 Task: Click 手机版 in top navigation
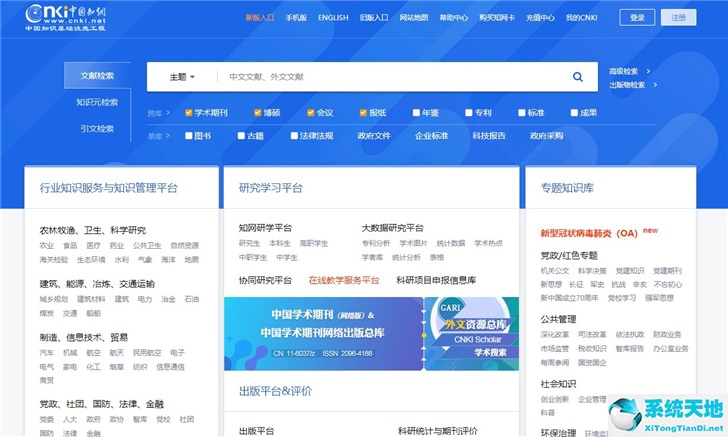[x=296, y=18]
